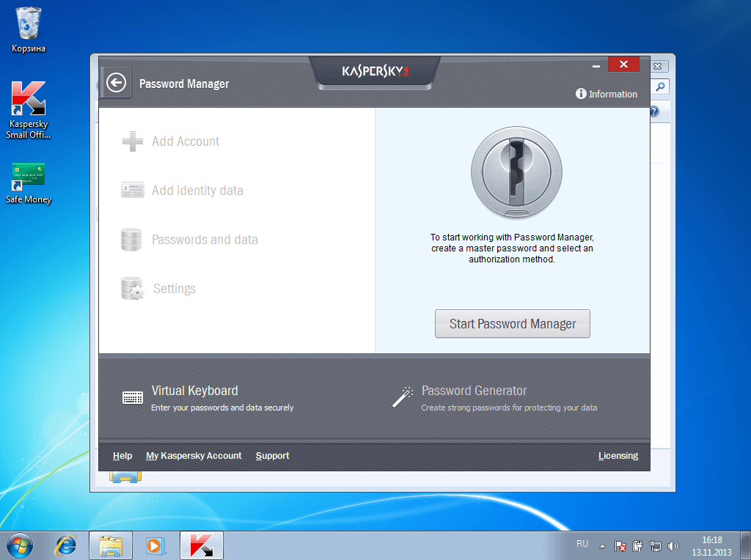The height and width of the screenshot is (560, 751).
Task: Click the Kaspersky taskbar button
Action: tap(202, 545)
